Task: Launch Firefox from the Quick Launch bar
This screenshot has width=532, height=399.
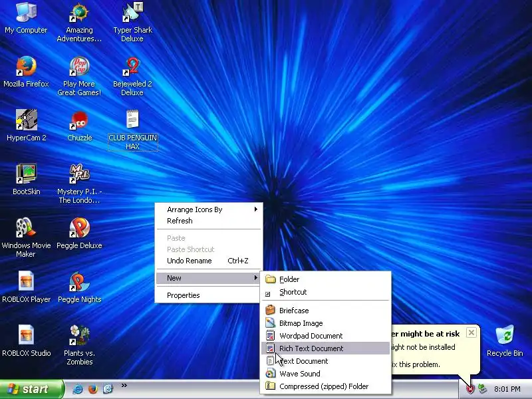Action: point(92,389)
